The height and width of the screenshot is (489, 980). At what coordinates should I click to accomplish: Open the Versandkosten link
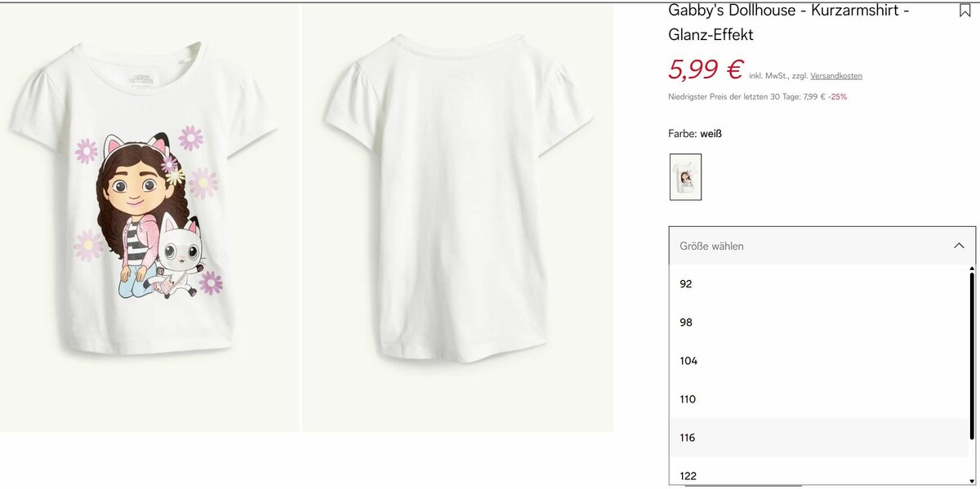tap(836, 76)
